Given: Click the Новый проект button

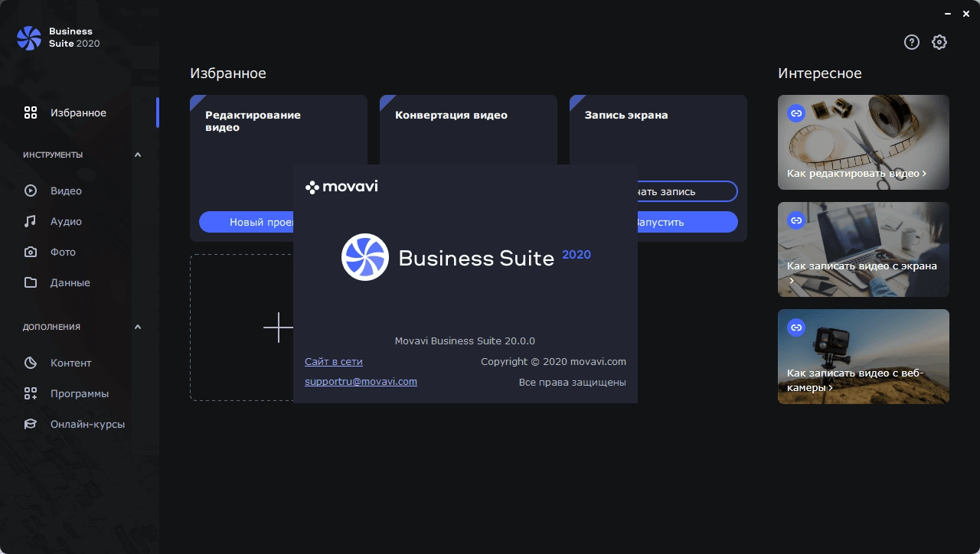Looking at the screenshot, I should (247, 222).
